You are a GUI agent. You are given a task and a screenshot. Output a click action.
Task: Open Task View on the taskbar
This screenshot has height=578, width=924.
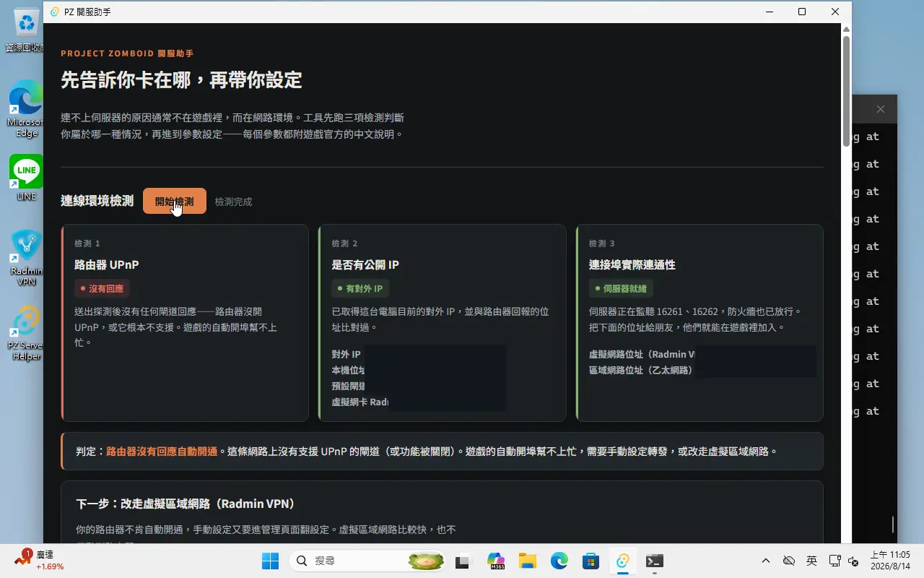click(463, 561)
